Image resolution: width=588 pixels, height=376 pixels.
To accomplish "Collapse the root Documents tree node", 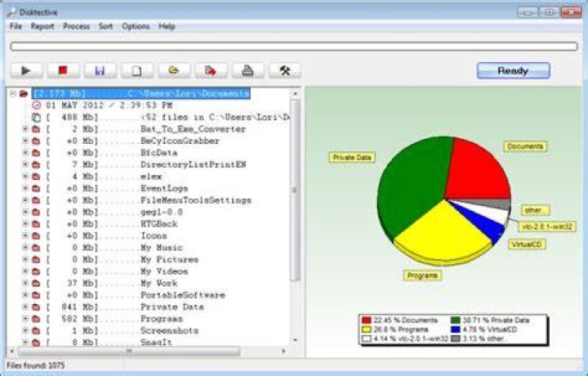I will (x=13, y=93).
